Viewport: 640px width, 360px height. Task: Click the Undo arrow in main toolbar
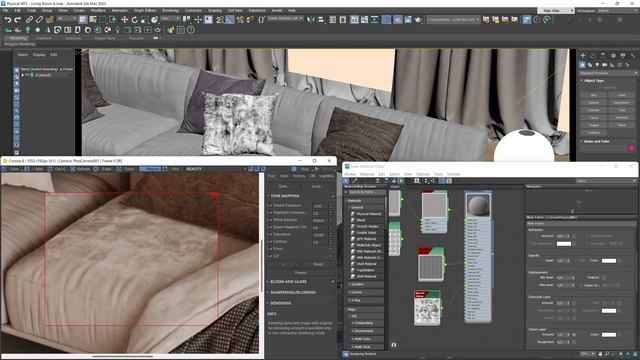tap(7, 20)
